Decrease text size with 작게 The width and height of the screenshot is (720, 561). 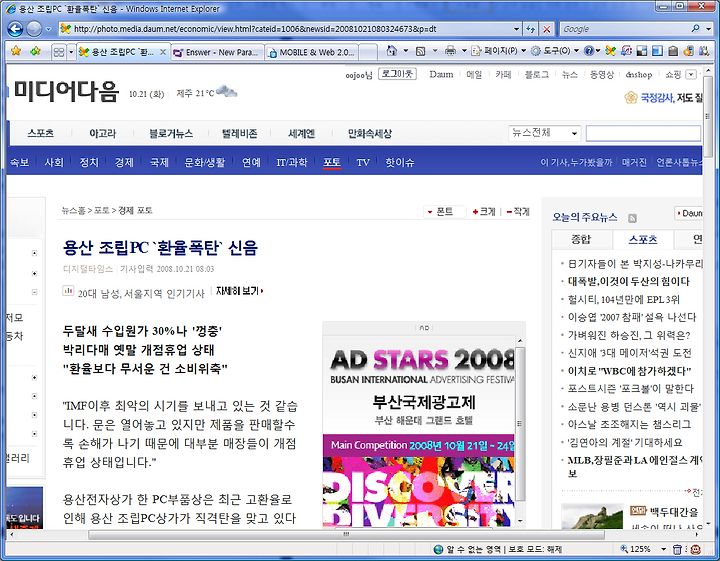click(x=518, y=212)
